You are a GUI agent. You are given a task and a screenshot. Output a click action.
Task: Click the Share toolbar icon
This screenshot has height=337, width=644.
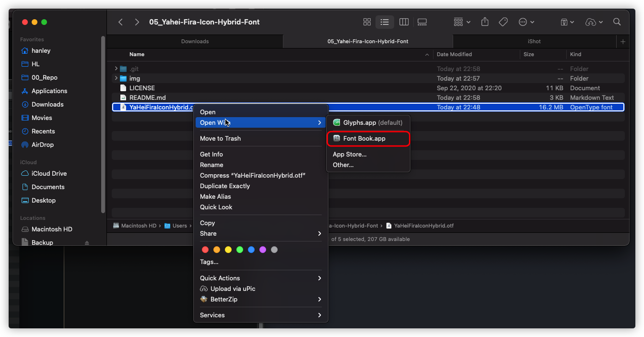coord(485,22)
